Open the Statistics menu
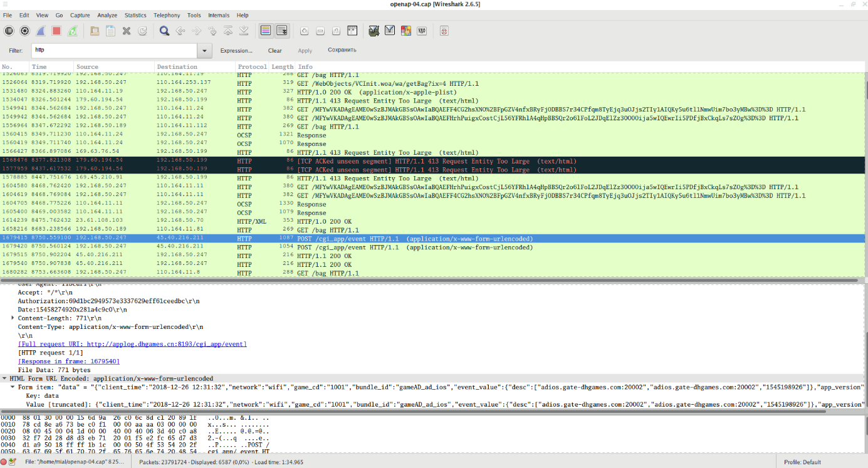Image resolution: width=868 pixels, height=468 pixels. tap(135, 15)
